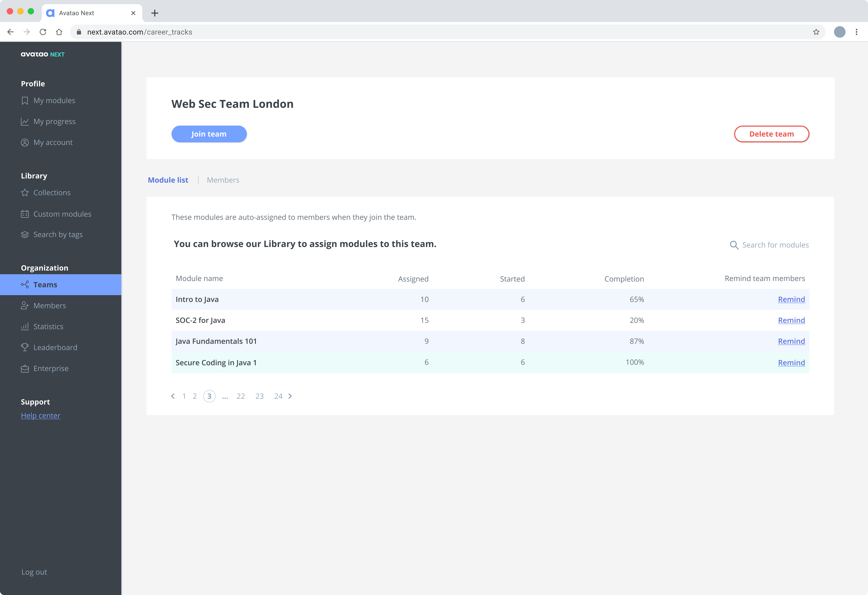
Task: Click the Custom modules calendar icon
Action: point(25,214)
